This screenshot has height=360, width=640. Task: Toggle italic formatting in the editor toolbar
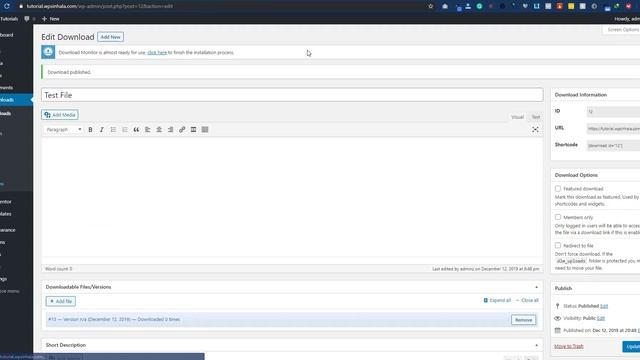(x=102, y=129)
